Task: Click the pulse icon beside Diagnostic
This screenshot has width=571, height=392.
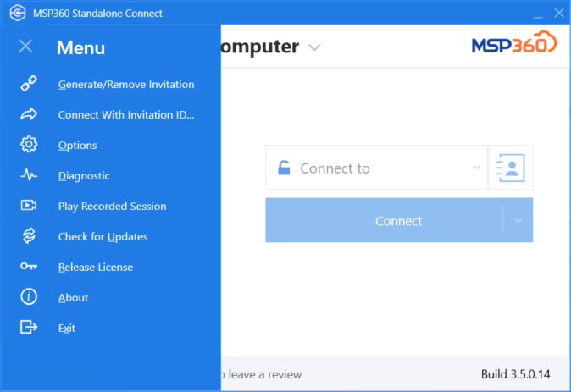Action: pyautogui.click(x=29, y=175)
